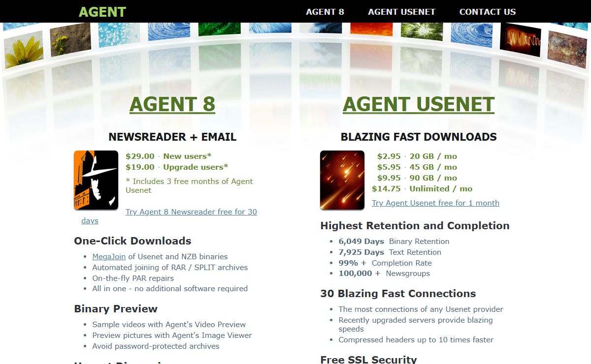Follow the Try Agent 8 Newsreader free link
591x364 pixels.
click(x=191, y=212)
